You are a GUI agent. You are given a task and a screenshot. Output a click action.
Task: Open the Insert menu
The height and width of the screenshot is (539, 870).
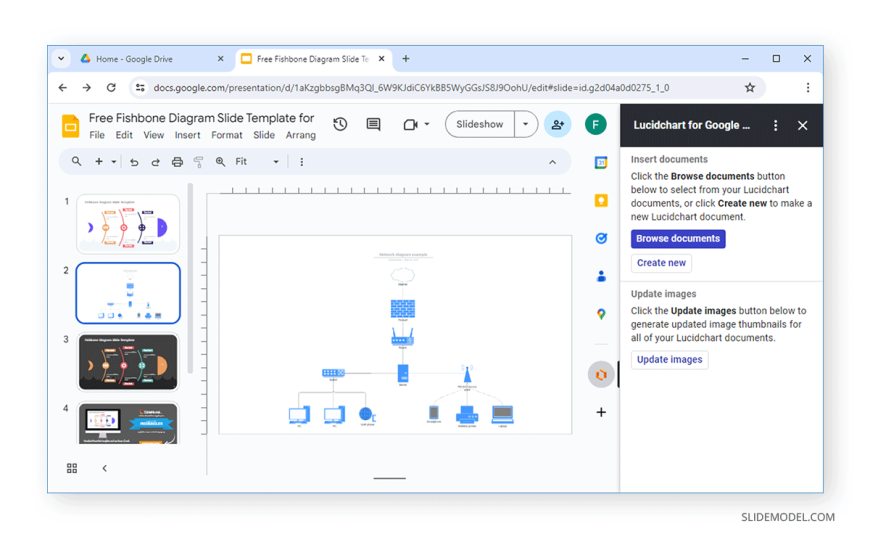188,135
